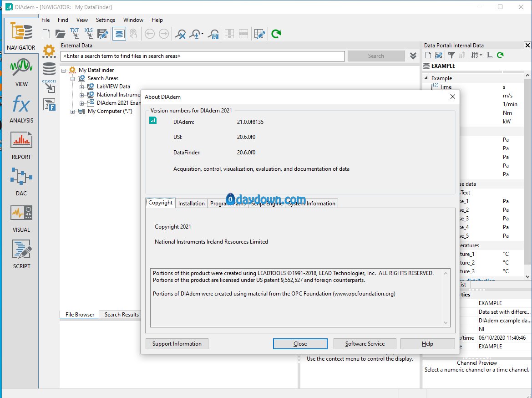This screenshot has height=398, width=532.
Task: Click the binary data import sidebar icon
Action: (x=49, y=86)
